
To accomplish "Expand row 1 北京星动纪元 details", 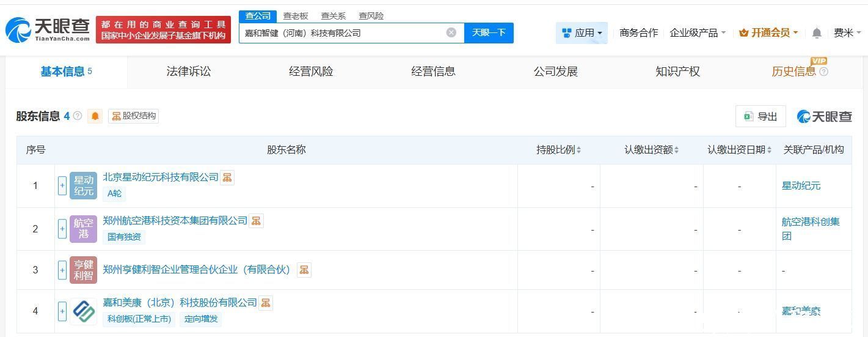I will tap(62, 186).
